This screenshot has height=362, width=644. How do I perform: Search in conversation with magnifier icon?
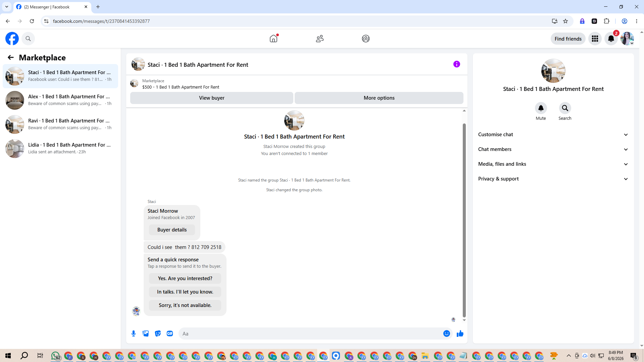[x=565, y=108]
